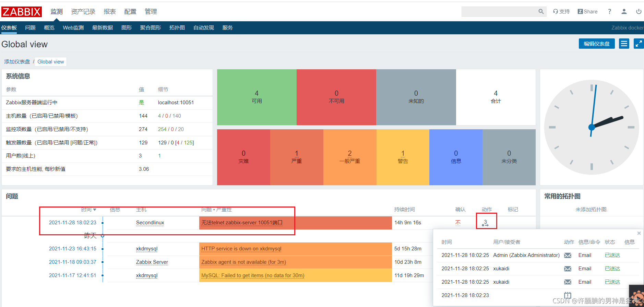The image size is (644, 307).
Task: Switch to the 自动发现 submenu tab
Action: click(204, 28)
